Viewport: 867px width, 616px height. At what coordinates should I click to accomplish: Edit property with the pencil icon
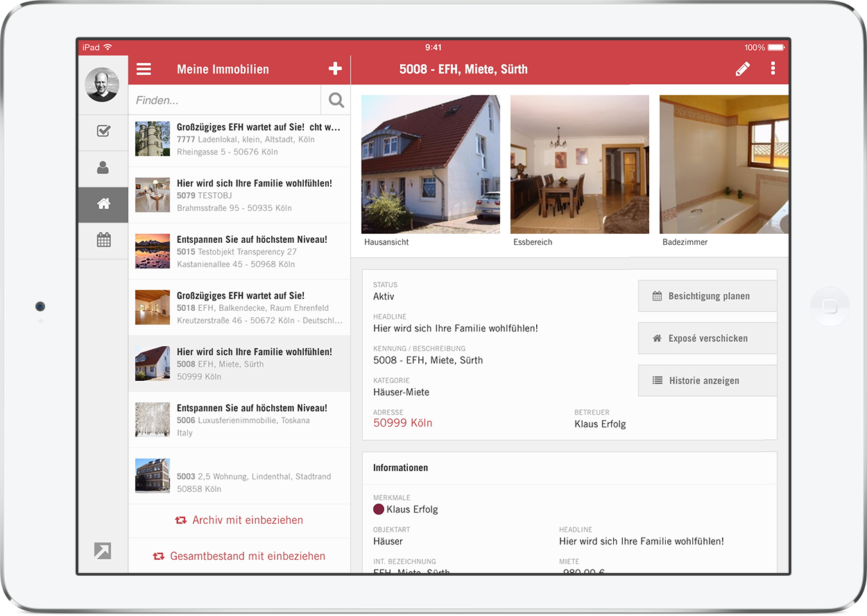click(x=743, y=69)
